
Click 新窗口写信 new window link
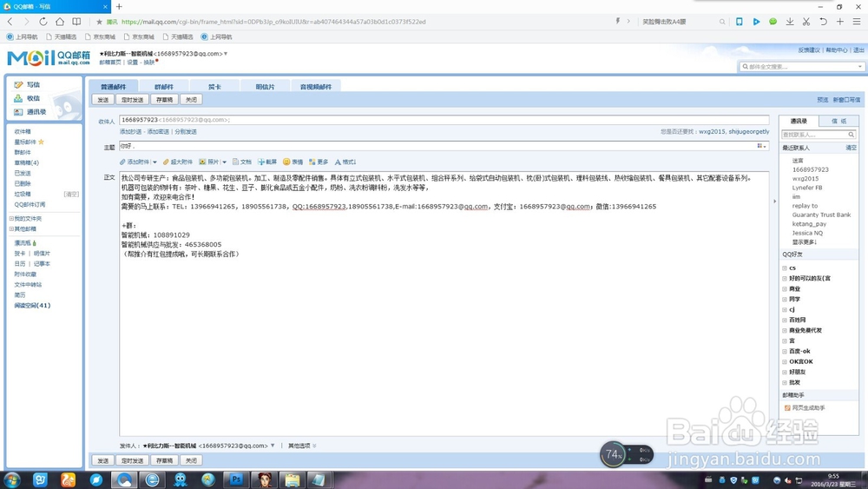(847, 100)
